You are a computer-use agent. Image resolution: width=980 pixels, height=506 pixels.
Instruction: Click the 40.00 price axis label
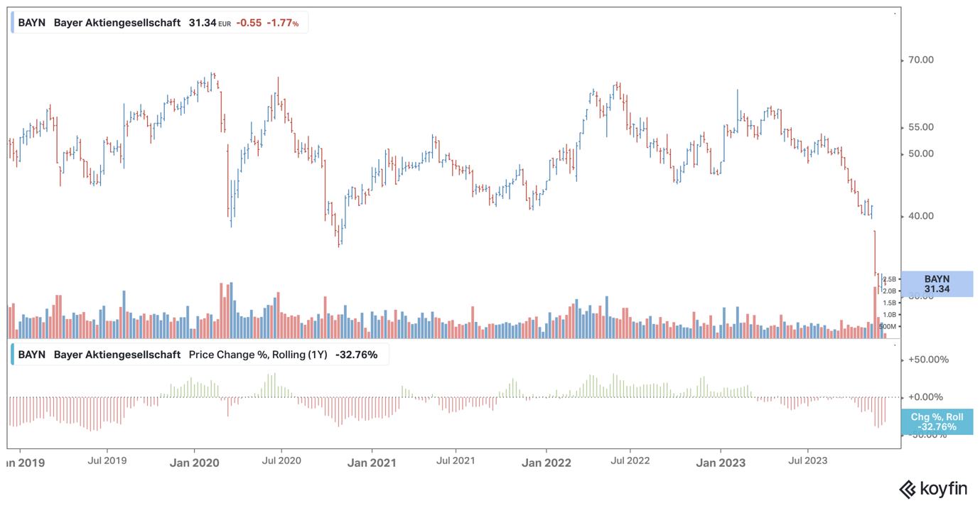[921, 216]
